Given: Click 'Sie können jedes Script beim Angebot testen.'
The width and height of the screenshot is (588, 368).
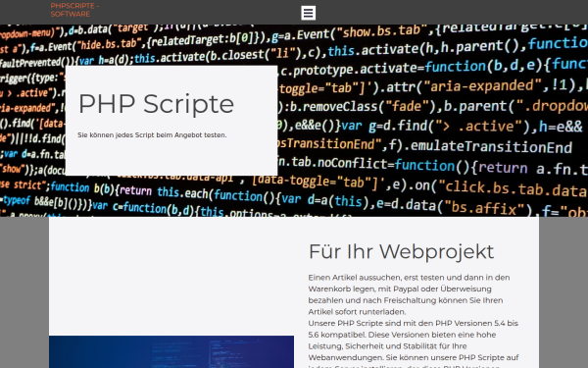Looking at the screenshot, I should click(x=152, y=134).
